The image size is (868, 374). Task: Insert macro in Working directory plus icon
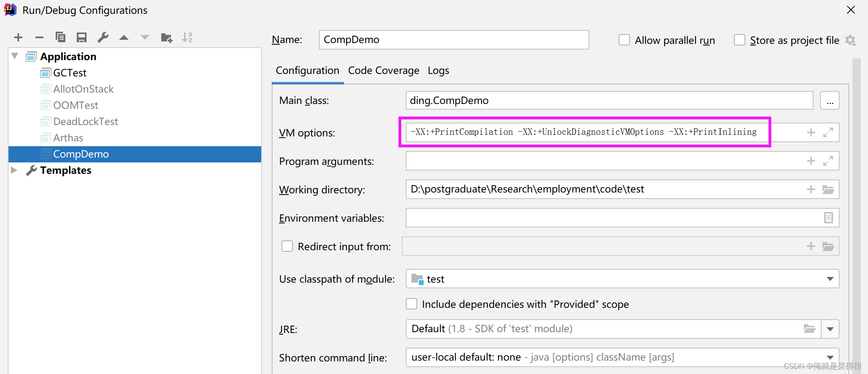[811, 189]
